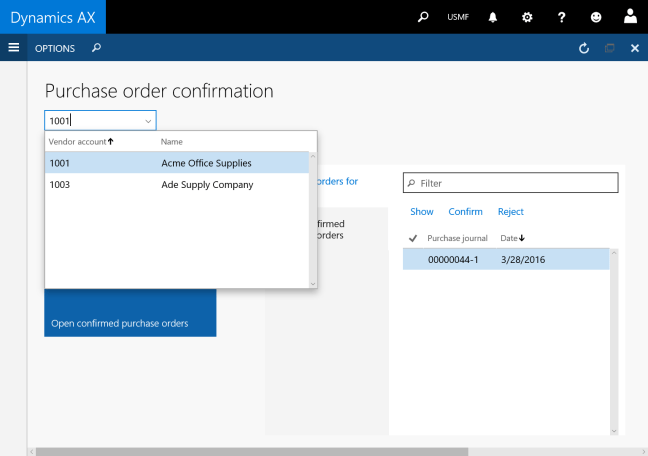The width and height of the screenshot is (648, 456).
Task: Click the smiley feedback icon
Action: pyautogui.click(x=596, y=17)
